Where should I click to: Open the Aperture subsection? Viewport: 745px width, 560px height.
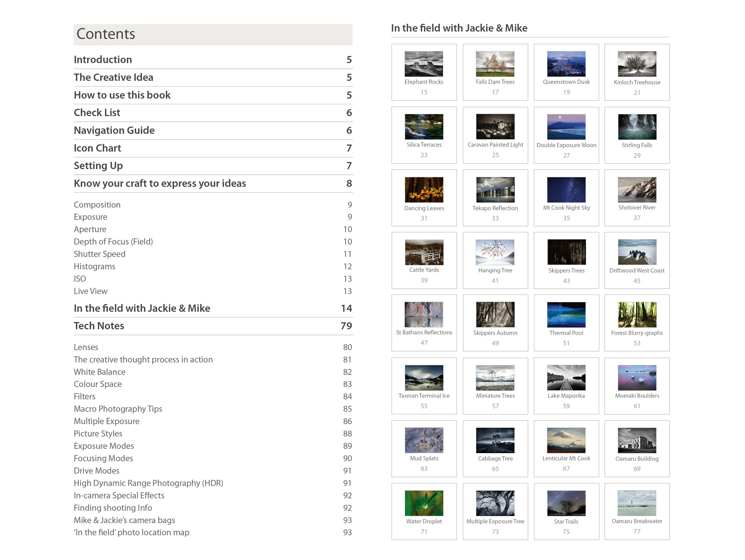(213, 229)
